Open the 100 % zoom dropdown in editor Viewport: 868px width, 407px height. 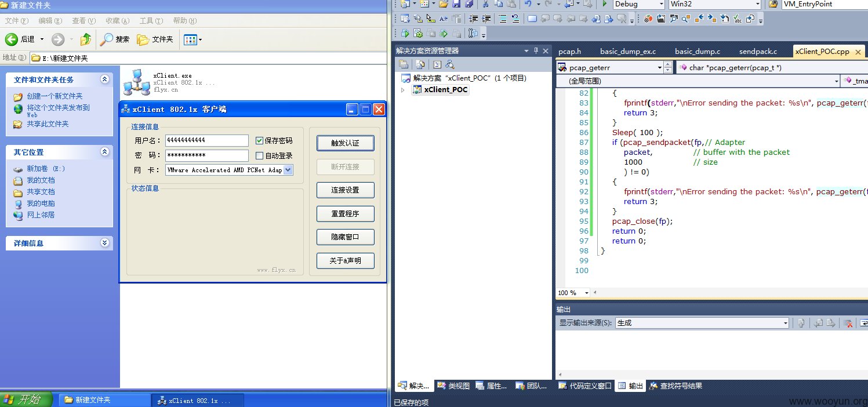586,293
